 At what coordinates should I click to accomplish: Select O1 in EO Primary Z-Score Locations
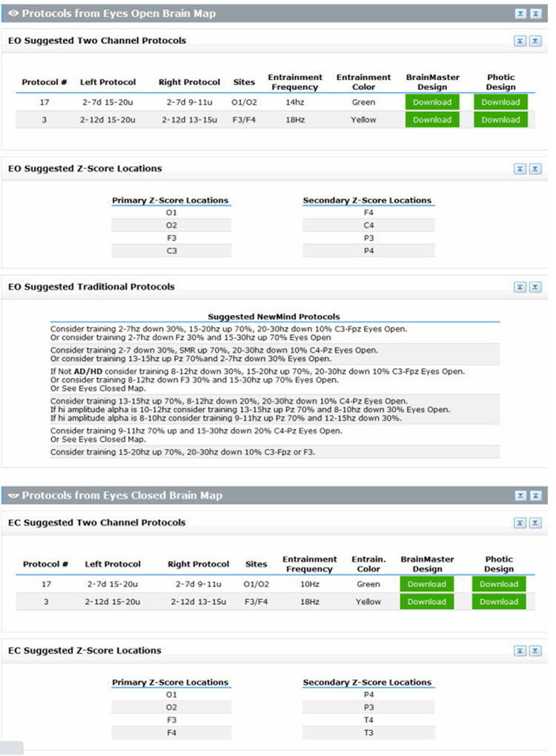coord(171,213)
